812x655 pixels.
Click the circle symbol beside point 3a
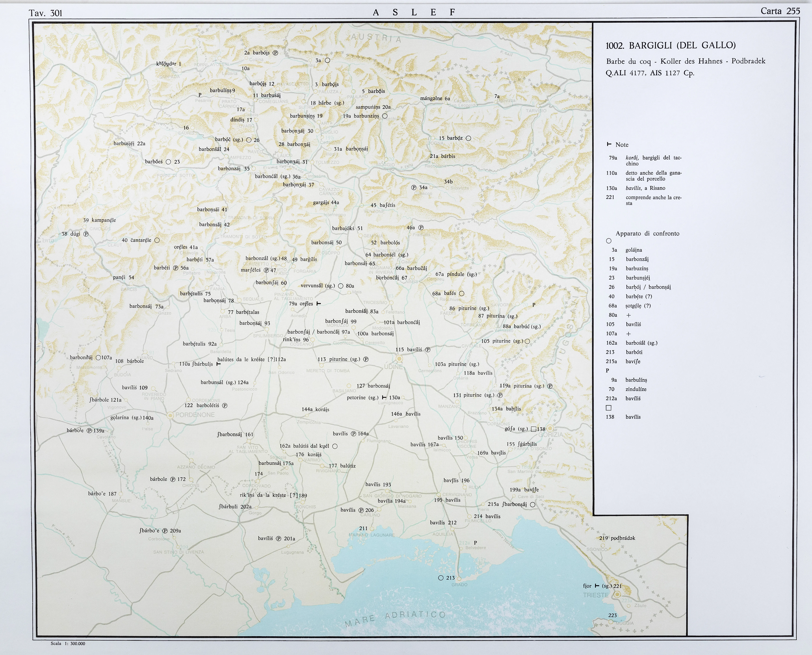327,60
